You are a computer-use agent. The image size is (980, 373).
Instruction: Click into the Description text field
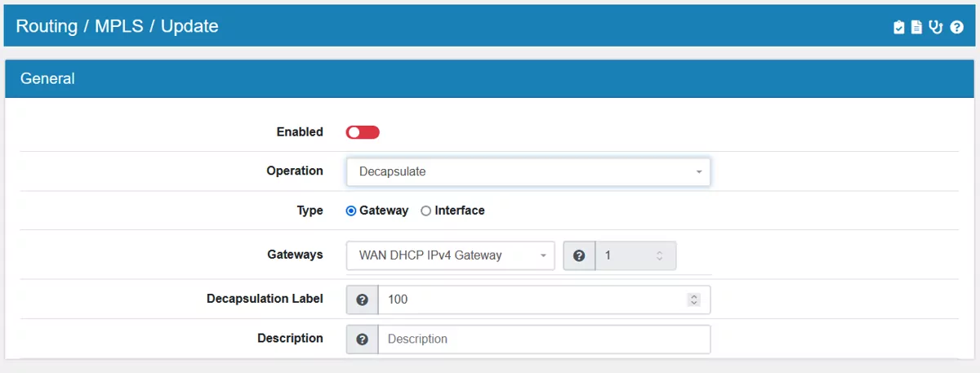(x=543, y=339)
